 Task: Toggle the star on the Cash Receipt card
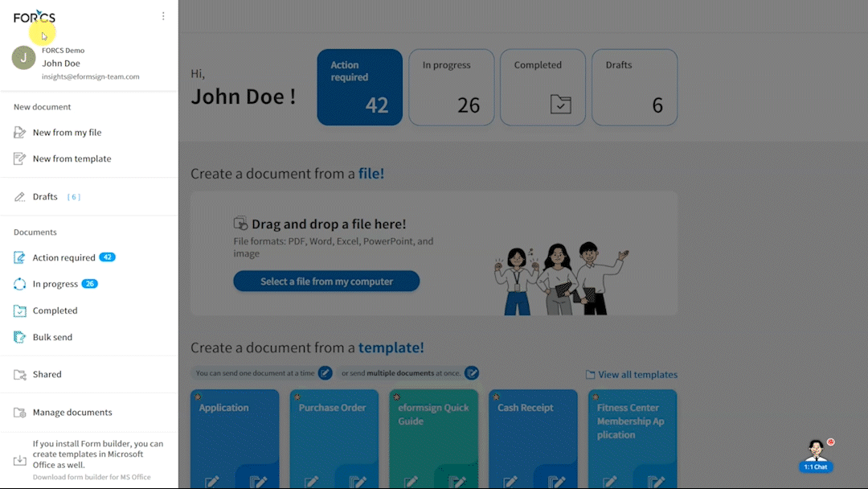(496, 397)
